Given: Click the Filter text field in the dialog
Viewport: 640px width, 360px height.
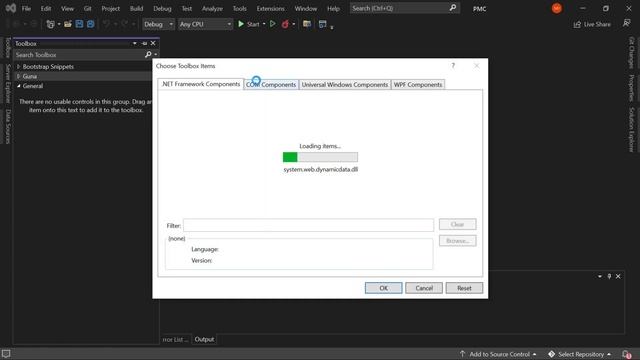Looking at the screenshot, I should (x=309, y=225).
